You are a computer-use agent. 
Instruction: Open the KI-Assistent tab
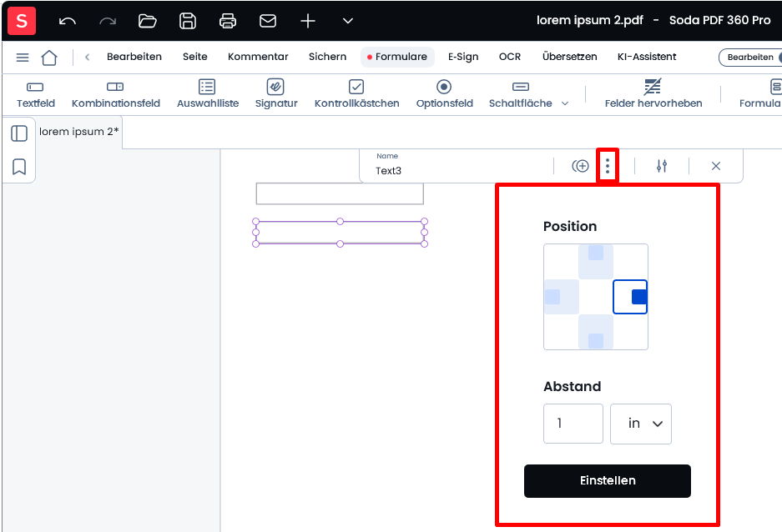pyautogui.click(x=647, y=57)
